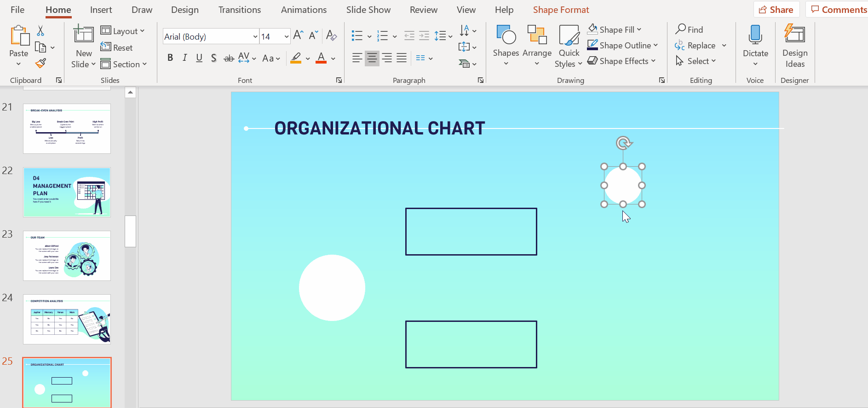Click the Format Painter brush icon
868x408 pixels.
(40, 63)
